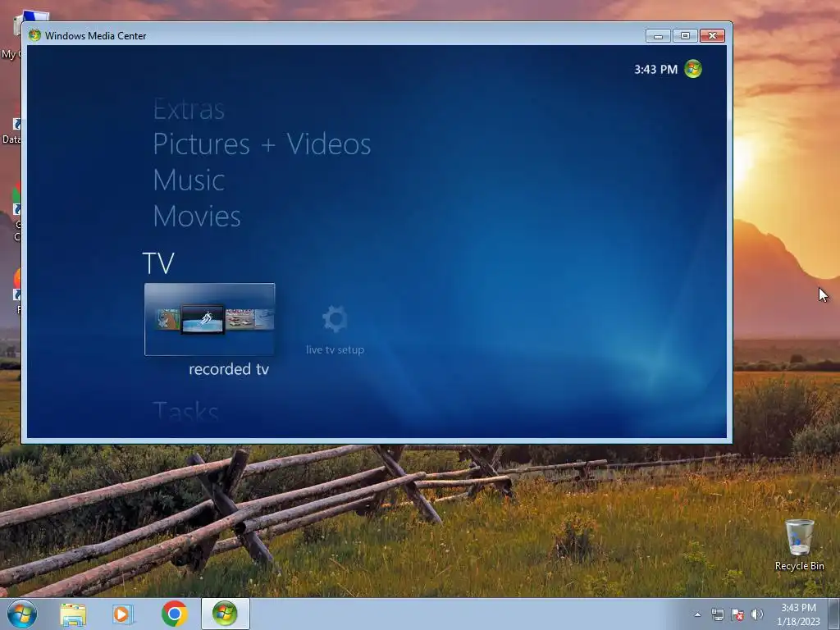Launch Windows Media Player from taskbar
The height and width of the screenshot is (630, 840).
[123, 614]
